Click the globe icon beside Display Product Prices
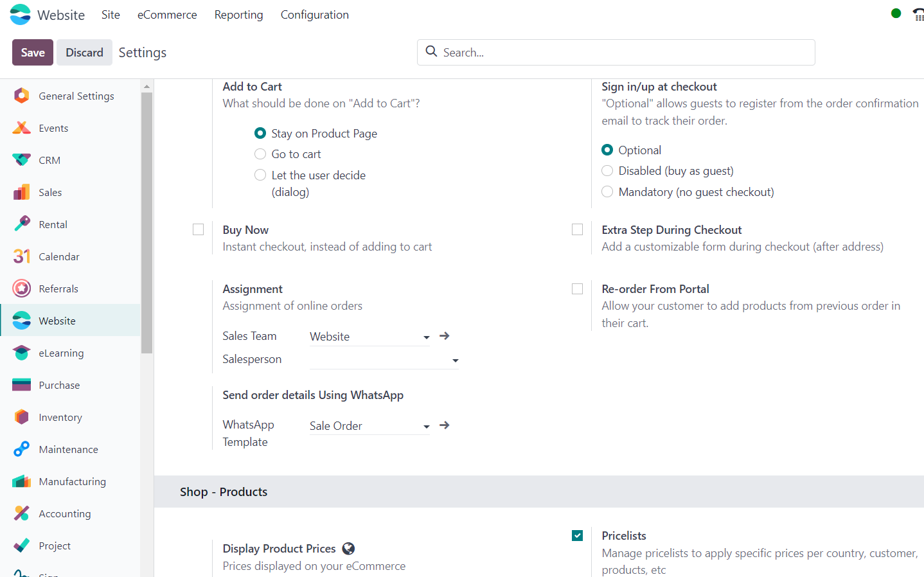Viewport: 924px width, 577px height. (348, 549)
